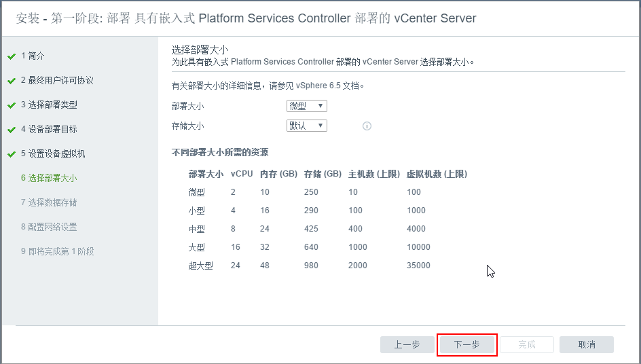
Task: Open the vSphere 6.5 文档 link
Action: pyautogui.click(x=328, y=86)
